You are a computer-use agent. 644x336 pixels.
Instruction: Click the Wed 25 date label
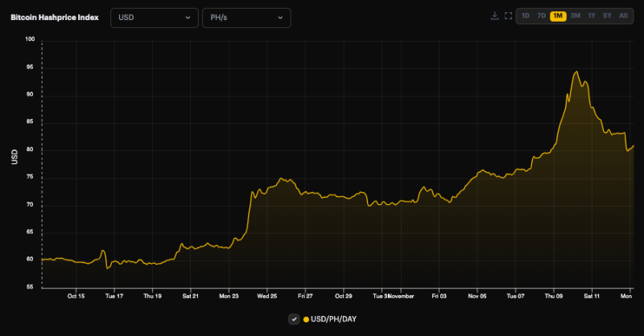tap(267, 295)
